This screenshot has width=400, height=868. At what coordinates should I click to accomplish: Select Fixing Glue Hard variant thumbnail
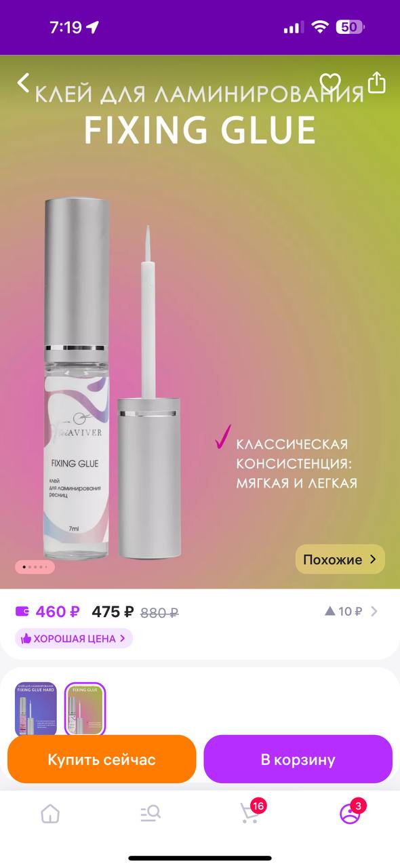click(36, 709)
